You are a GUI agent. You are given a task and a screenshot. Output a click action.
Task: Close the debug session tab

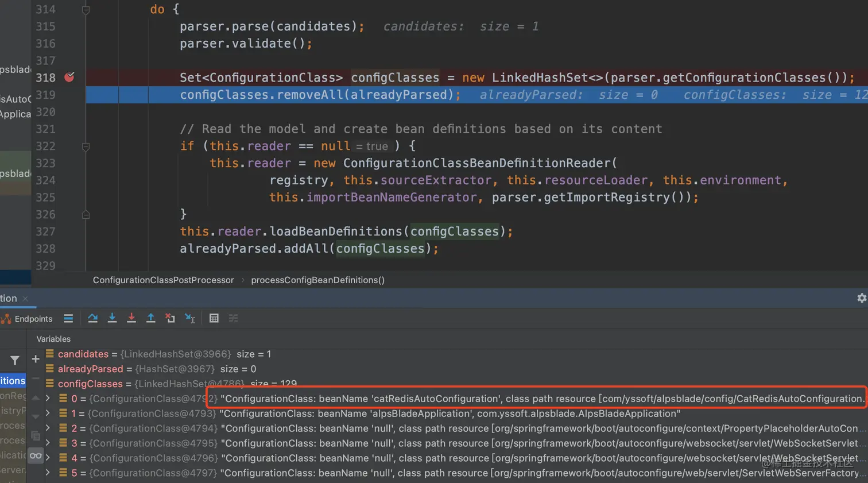(25, 299)
